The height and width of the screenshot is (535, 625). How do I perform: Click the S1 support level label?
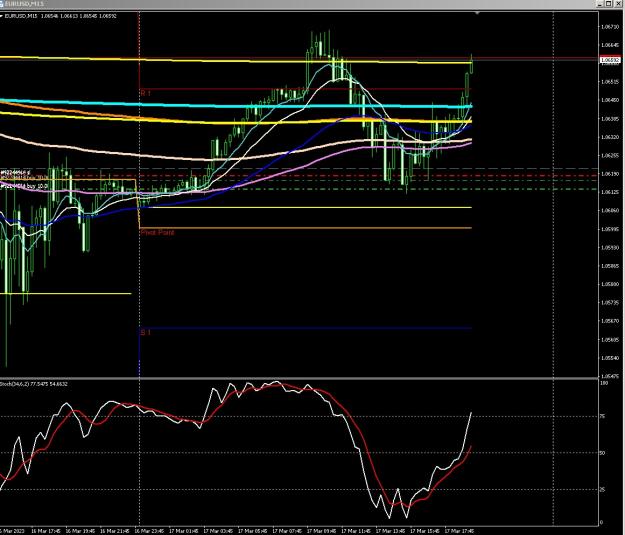pyautogui.click(x=145, y=332)
